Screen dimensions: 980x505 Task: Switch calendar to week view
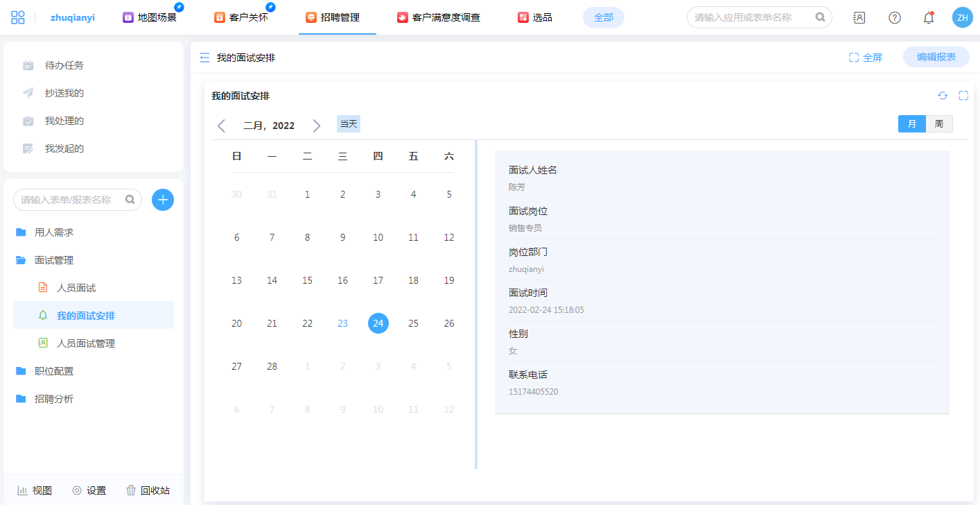coord(939,123)
